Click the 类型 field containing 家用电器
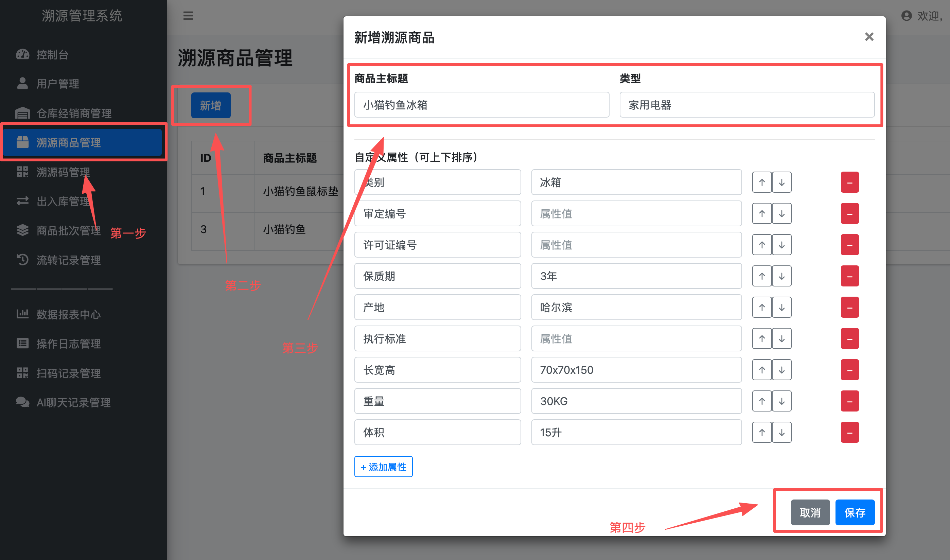The width and height of the screenshot is (950, 560). pyautogui.click(x=746, y=105)
